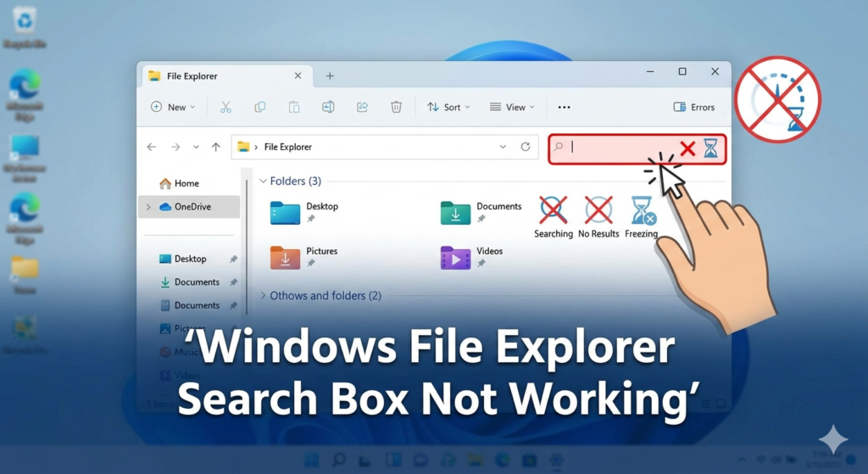Image resolution: width=868 pixels, height=474 pixels.
Task: Open the View dropdown menu
Action: click(x=512, y=107)
